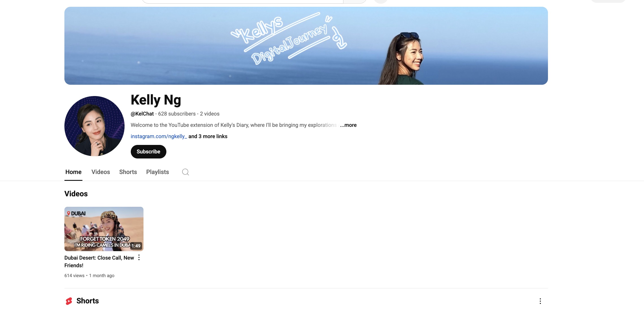Screen dimensions: 644x313
Task: Play the Dubai camel riding video thumbnail
Action: [104, 229]
